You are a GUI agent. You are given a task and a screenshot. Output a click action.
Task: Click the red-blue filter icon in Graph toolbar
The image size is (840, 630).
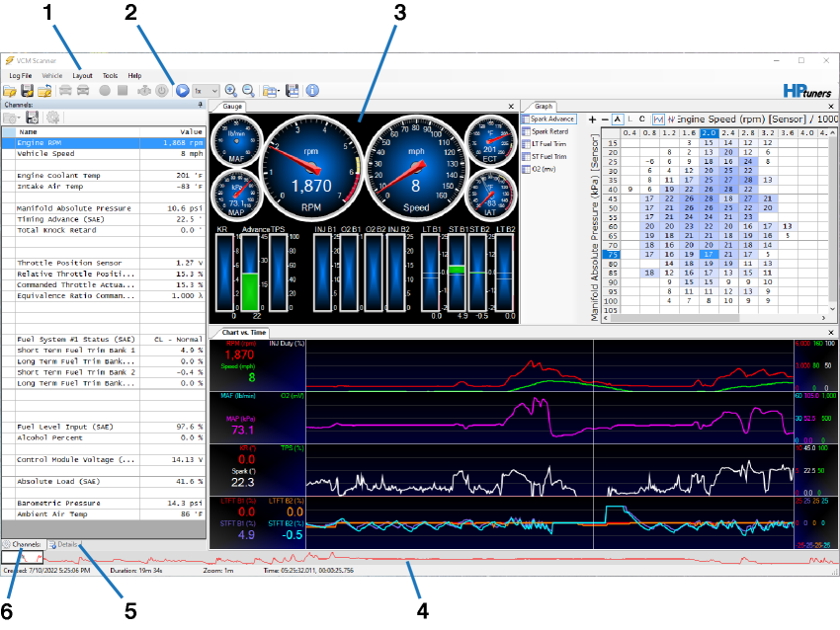(x=671, y=119)
